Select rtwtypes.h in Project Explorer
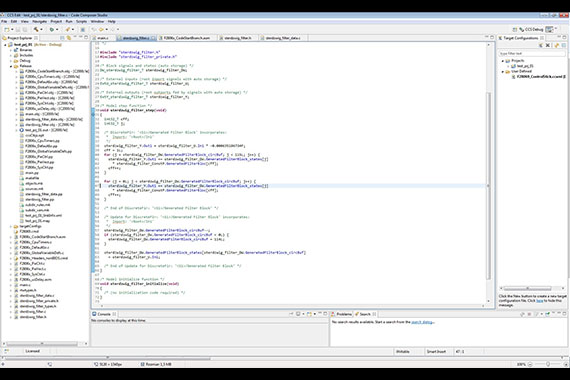 coord(28,291)
